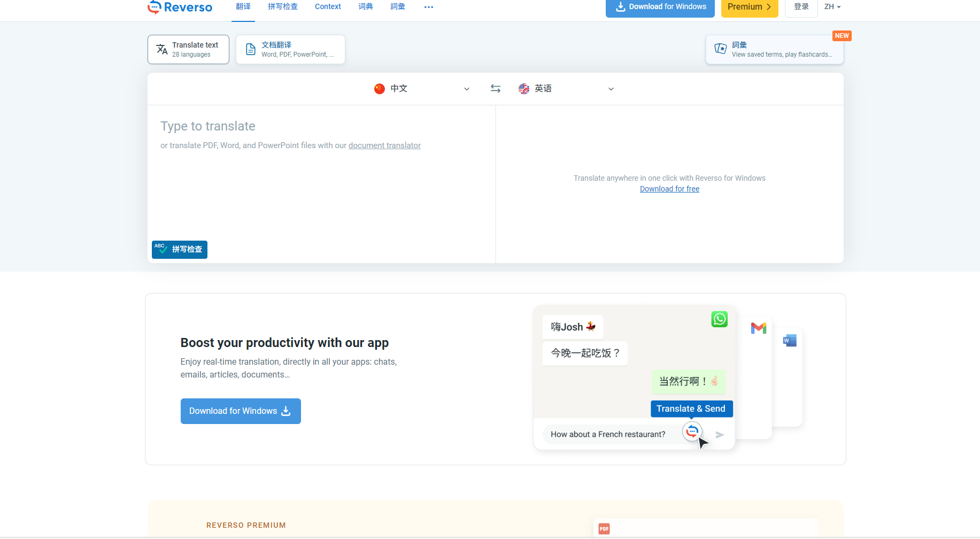Click the Download for free link
This screenshot has width=980, height=539.
(669, 189)
